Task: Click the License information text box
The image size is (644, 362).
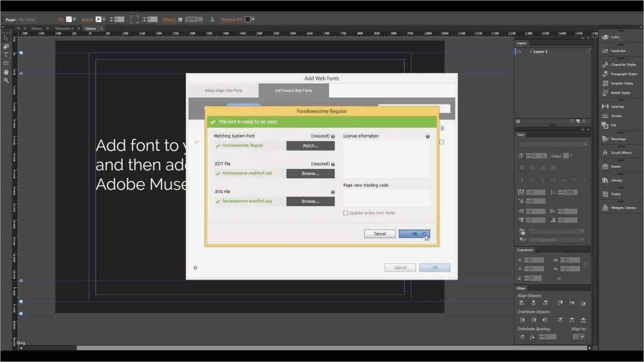Action: 386,159
